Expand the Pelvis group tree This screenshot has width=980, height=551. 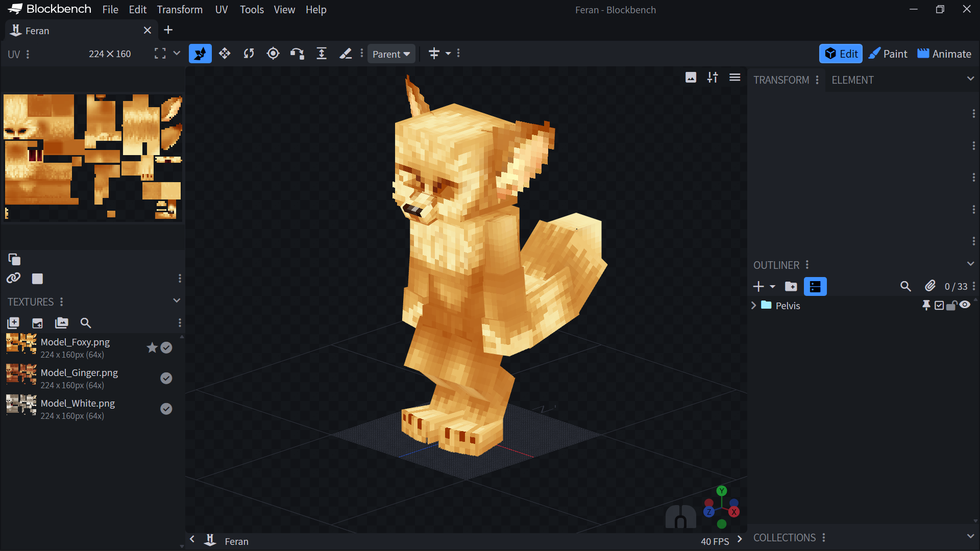(x=753, y=306)
